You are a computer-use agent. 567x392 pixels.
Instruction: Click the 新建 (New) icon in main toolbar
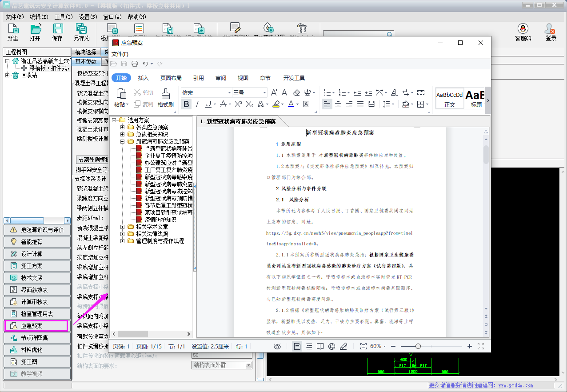(x=13, y=29)
